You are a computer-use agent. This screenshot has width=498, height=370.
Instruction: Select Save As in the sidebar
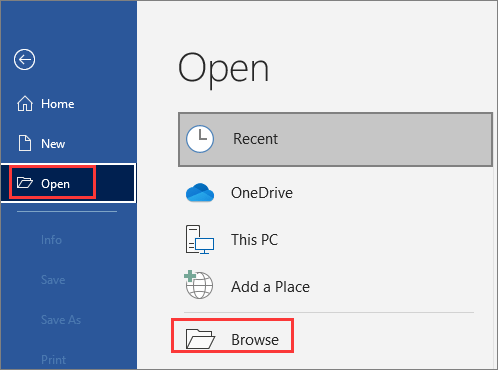pyautogui.click(x=61, y=320)
